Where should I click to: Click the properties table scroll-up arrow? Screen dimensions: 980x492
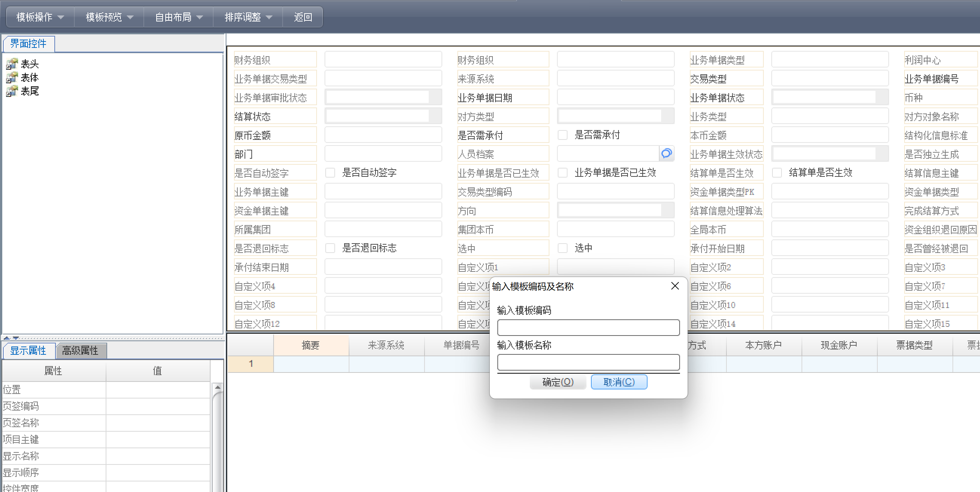[x=218, y=387]
